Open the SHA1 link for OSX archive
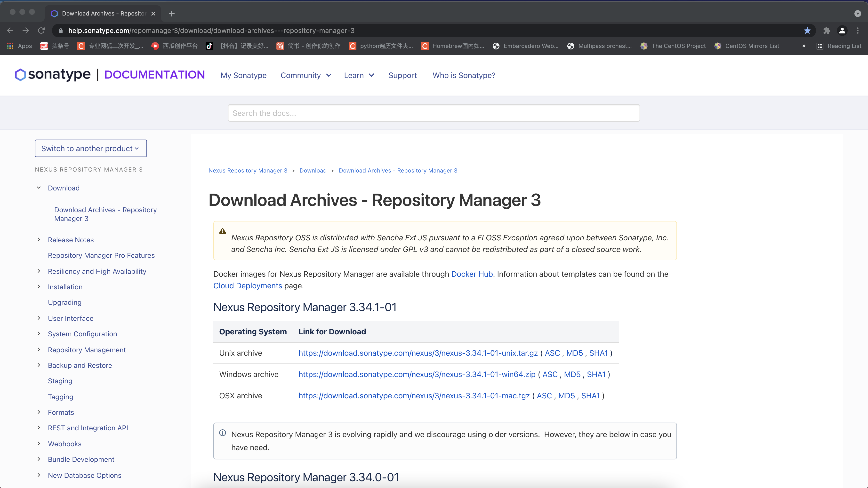 click(x=591, y=396)
